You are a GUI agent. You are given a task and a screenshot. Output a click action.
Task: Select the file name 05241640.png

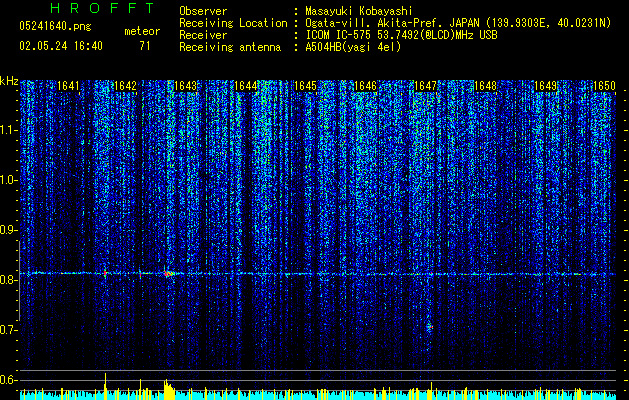[55, 26]
